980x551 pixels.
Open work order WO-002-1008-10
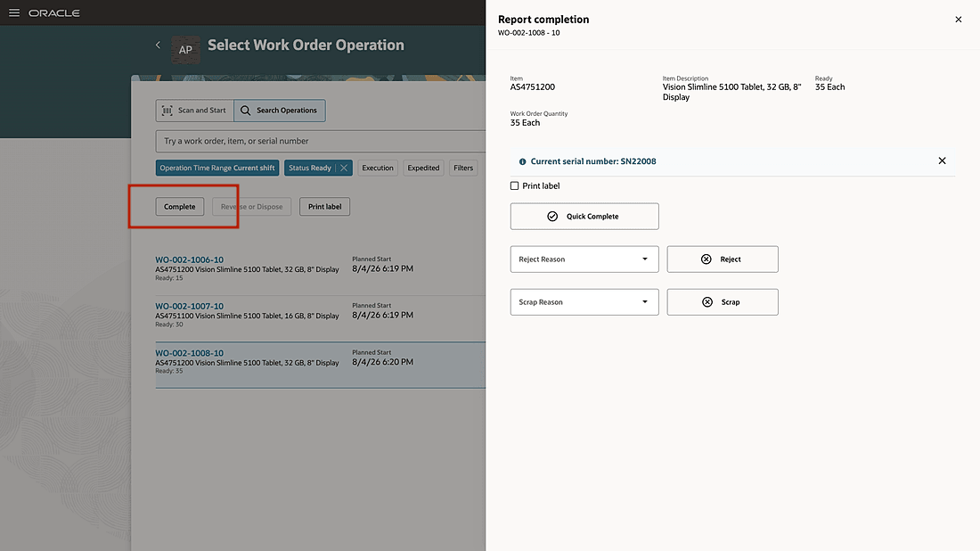click(x=190, y=353)
